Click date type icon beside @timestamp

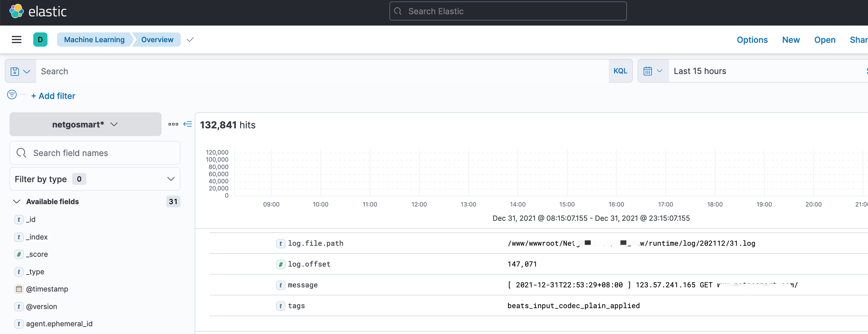[x=19, y=289]
